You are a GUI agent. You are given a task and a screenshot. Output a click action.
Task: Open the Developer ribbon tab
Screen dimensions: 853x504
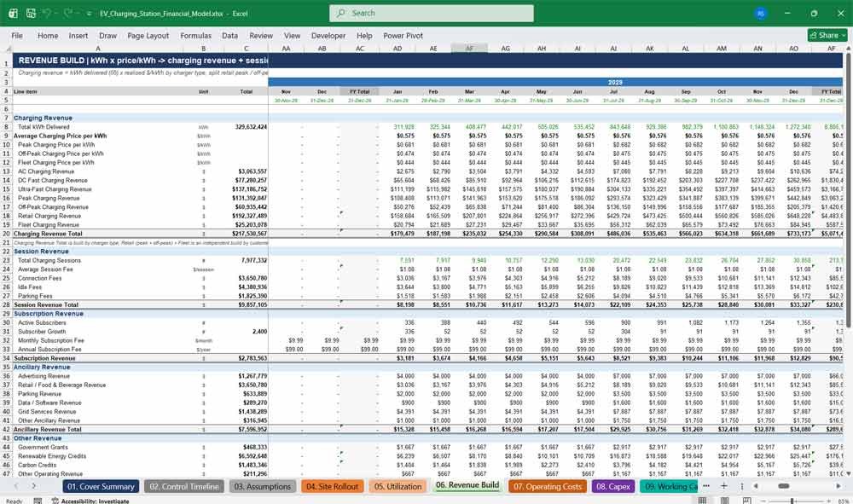point(328,35)
